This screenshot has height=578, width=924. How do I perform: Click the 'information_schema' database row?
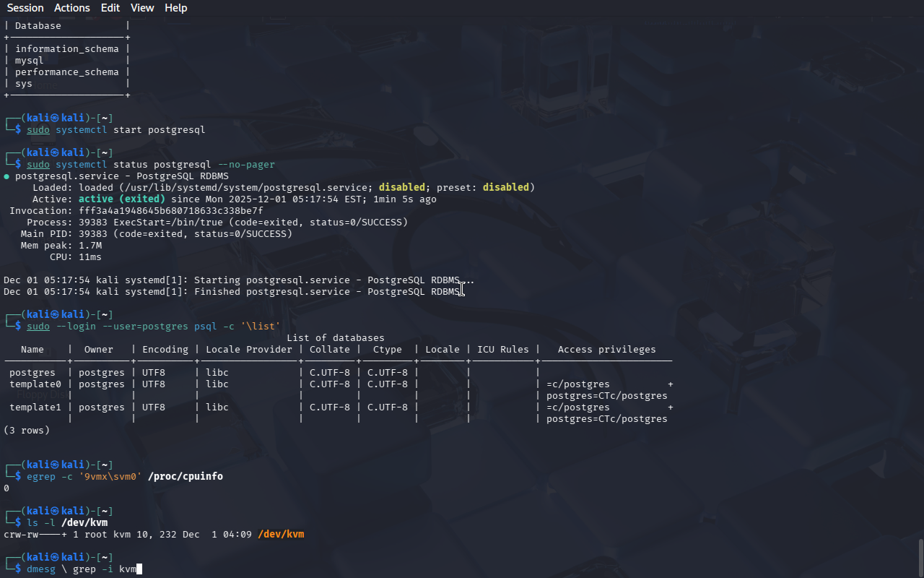[x=67, y=49]
